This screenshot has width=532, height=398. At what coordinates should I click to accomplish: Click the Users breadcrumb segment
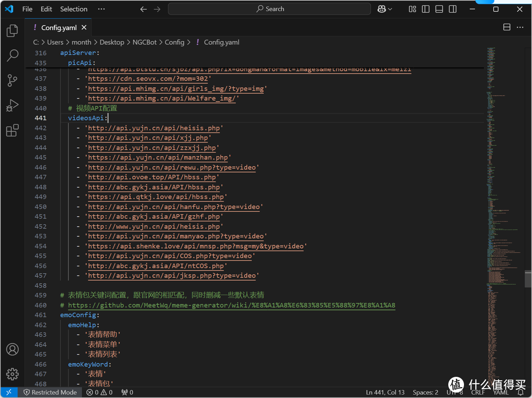[55, 42]
